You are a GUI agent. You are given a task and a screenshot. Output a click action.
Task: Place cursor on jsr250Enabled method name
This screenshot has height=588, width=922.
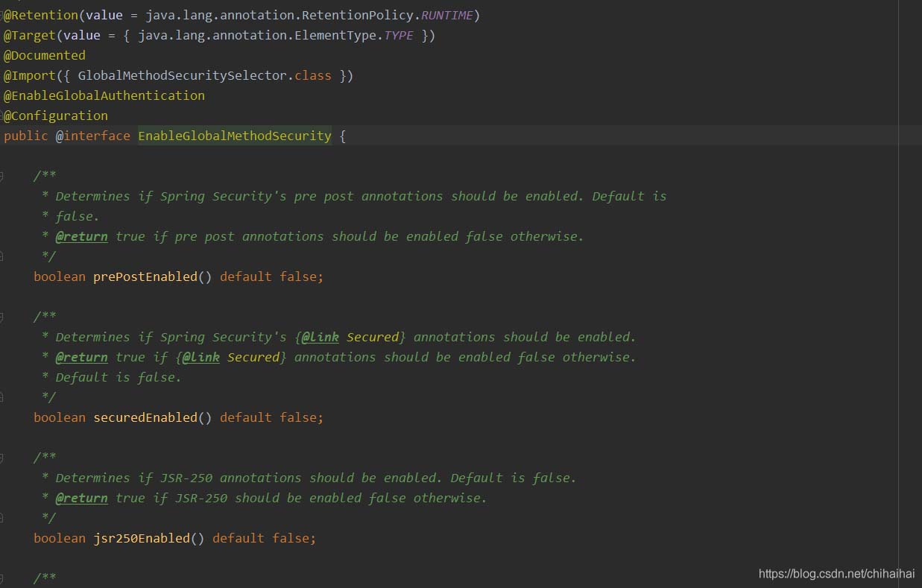click(x=141, y=537)
